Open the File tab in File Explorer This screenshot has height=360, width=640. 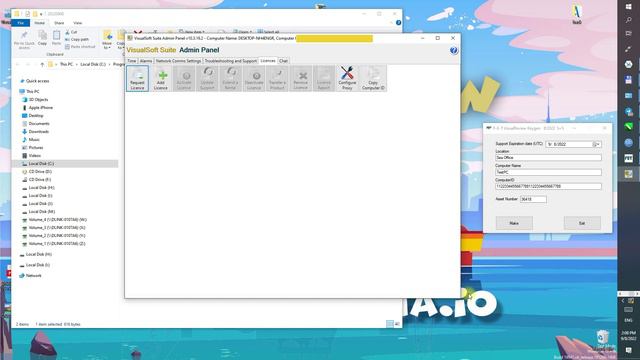(20, 23)
